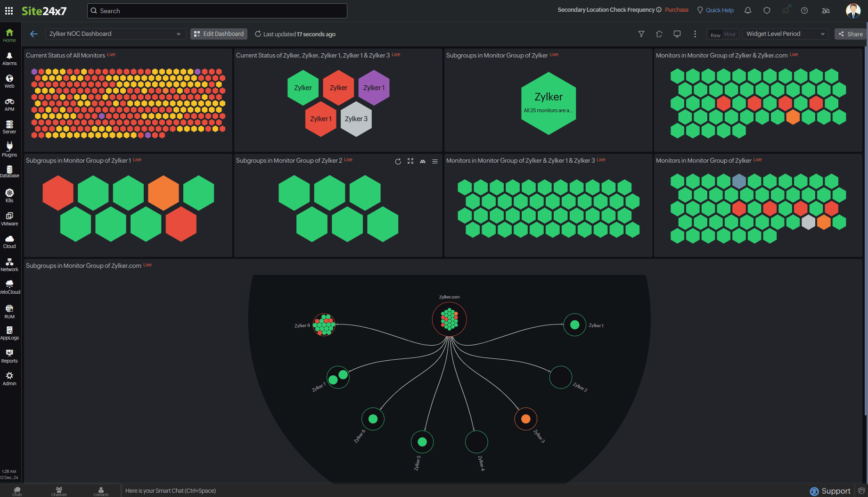Open the Contacts tab
The height and width of the screenshot is (497, 868).
101,491
